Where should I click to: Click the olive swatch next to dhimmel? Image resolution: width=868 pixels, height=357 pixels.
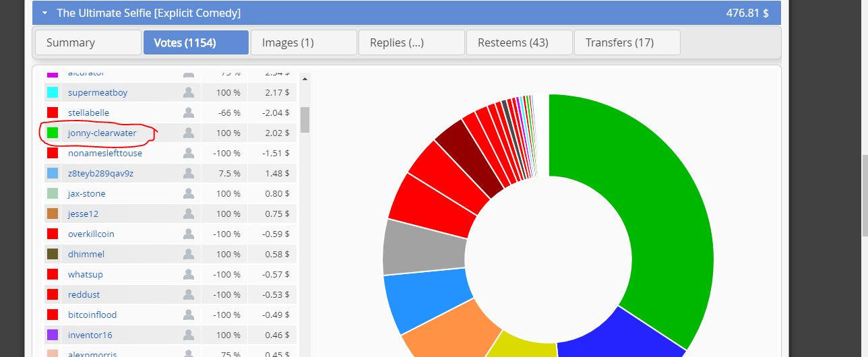point(53,254)
